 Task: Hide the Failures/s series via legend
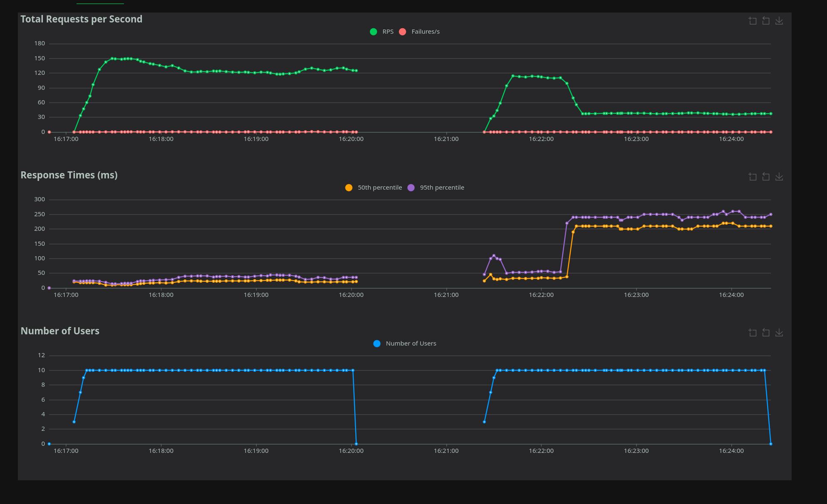425,32
